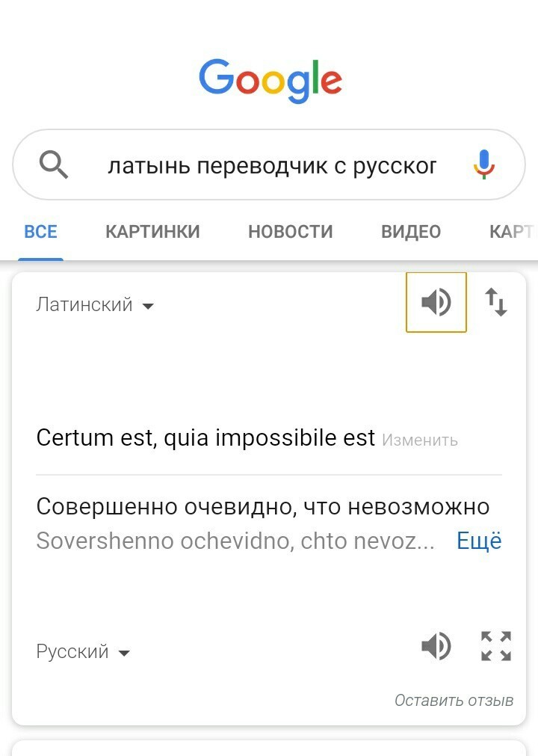Go to the ВИДЕО tab

[411, 232]
